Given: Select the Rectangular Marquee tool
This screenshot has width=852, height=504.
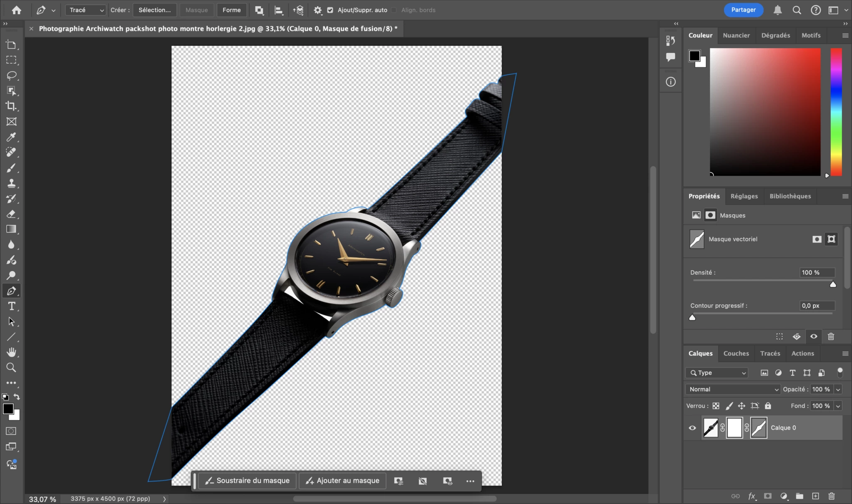Looking at the screenshot, I should pyautogui.click(x=11, y=60).
